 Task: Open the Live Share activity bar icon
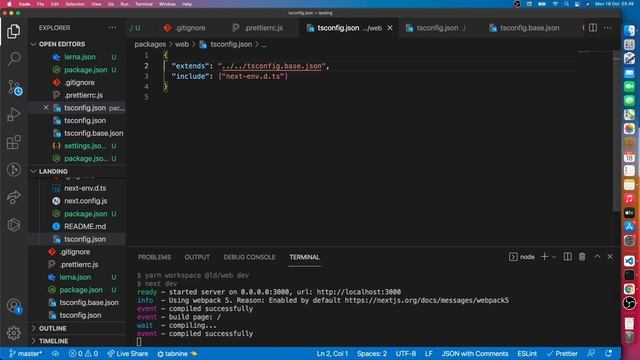coord(13,197)
